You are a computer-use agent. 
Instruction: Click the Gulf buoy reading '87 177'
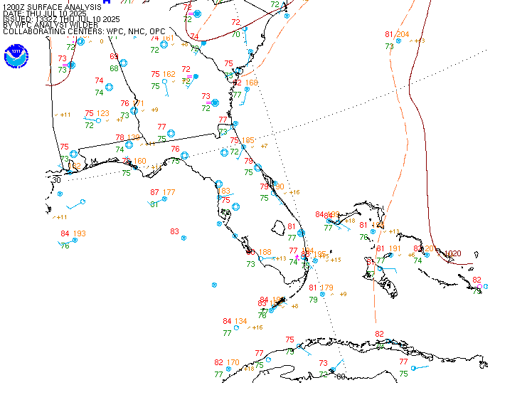click(x=163, y=192)
